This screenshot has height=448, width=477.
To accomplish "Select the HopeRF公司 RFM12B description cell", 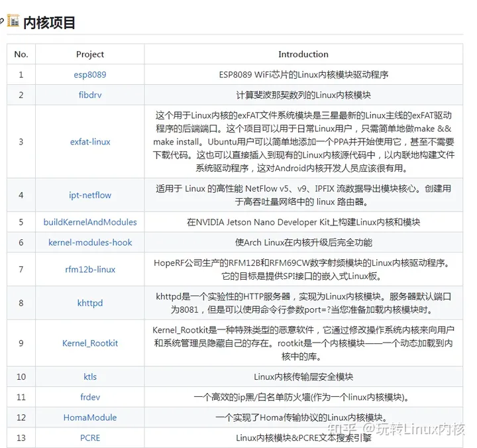I will pyautogui.click(x=303, y=269).
